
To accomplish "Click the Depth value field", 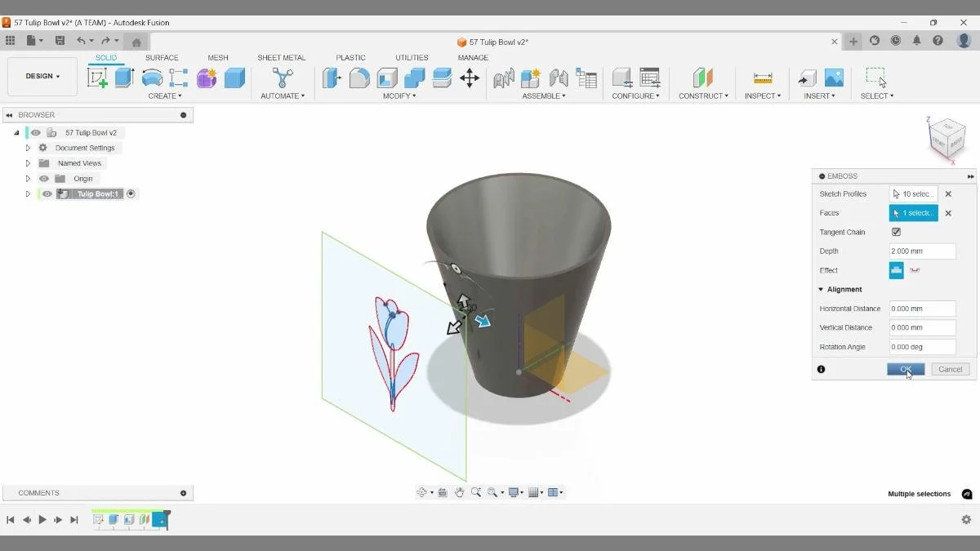I will tap(922, 251).
